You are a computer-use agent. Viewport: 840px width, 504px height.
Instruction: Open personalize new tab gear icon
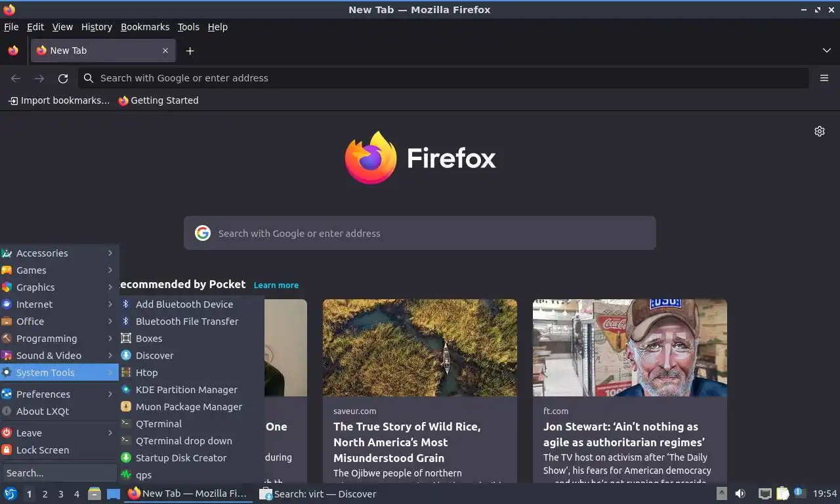820,131
